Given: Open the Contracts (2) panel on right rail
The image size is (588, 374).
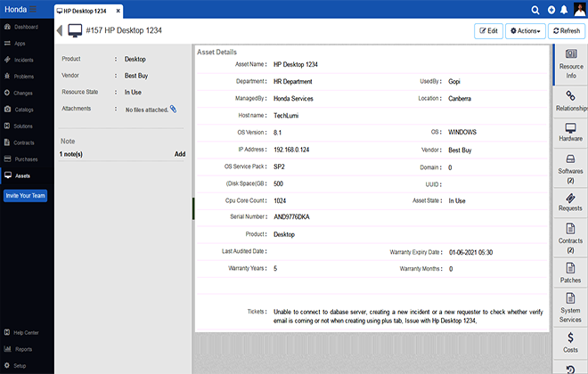Looking at the screenshot, I should 571,238.
